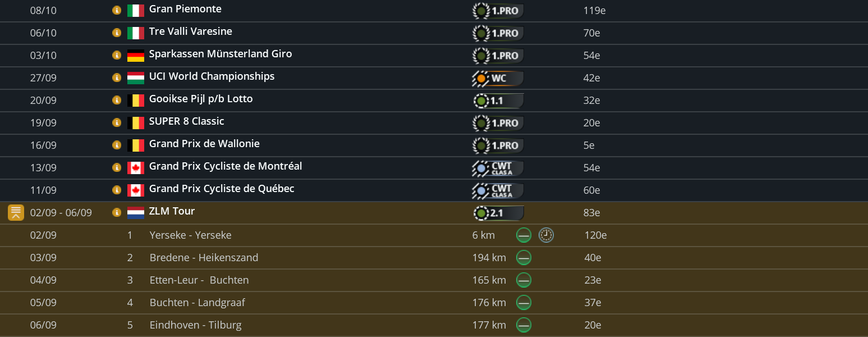Select stage 3 Etten-Leur - Buchten
Image resolution: width=868 pixels, height=337 pixels.
(199, 280)
